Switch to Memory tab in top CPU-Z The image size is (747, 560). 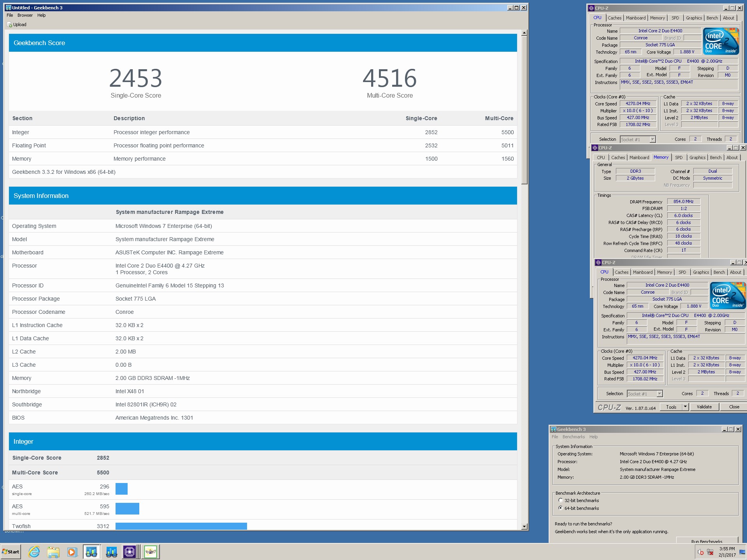tap(658, 18)
